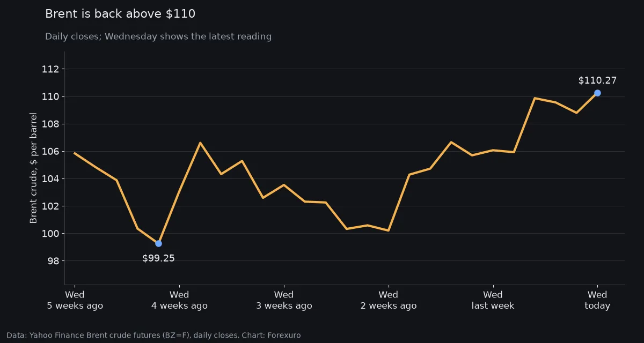This screenshot has width=644, height=343.
Task: Click the x-axis label "Wed 3 weeks ago"
Action: pyautogui.click(x=284, y=300)
